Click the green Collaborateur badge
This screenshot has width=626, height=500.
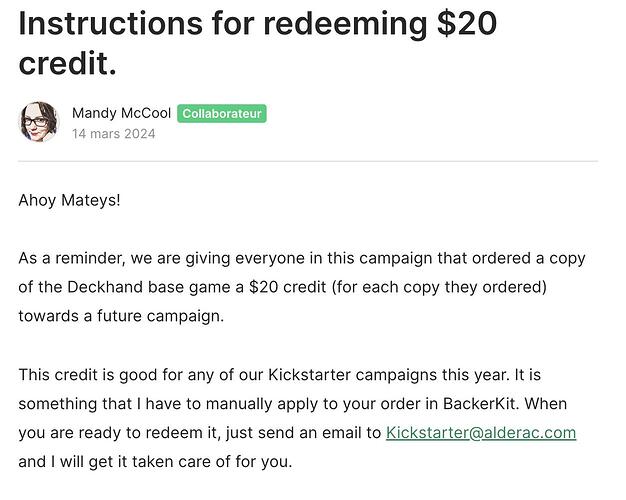(x=222, y=114)
